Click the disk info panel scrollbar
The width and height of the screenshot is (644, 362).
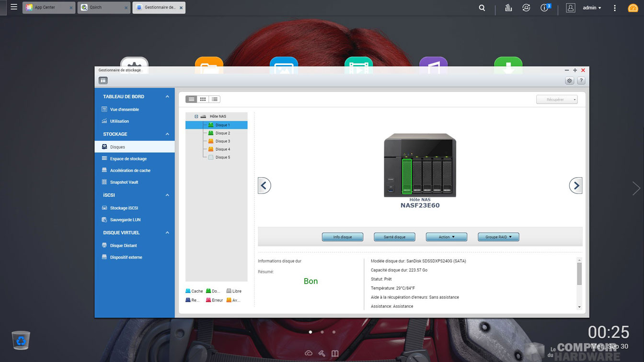[579, 274]
